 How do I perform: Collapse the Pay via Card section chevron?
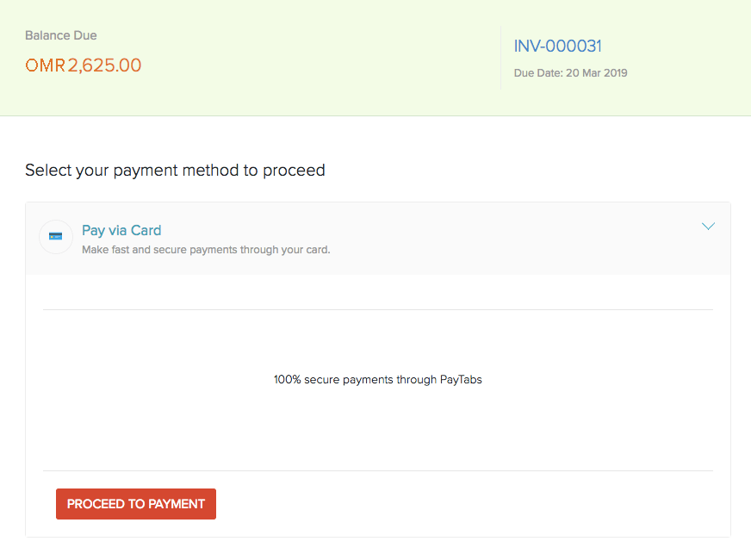click(x=708, y=227)
